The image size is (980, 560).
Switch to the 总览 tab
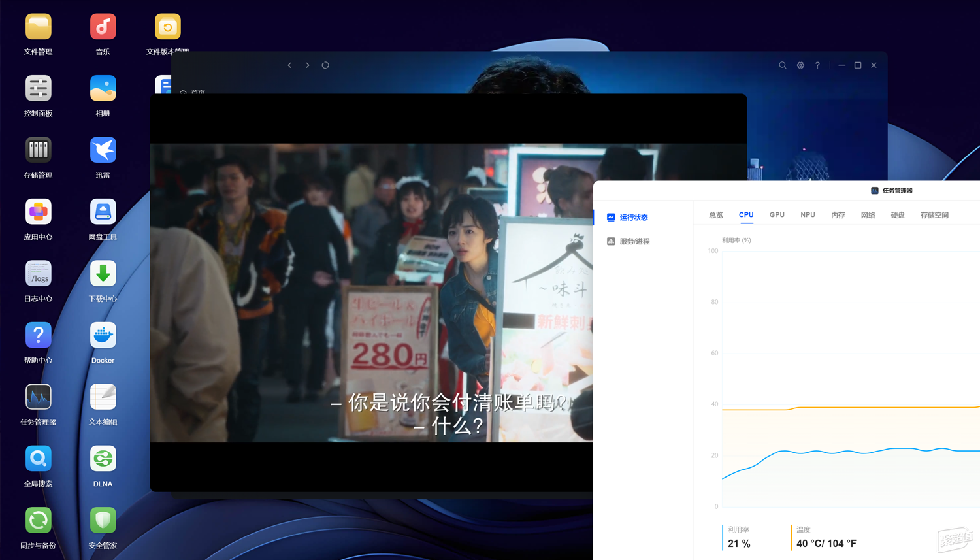[716, 215]
